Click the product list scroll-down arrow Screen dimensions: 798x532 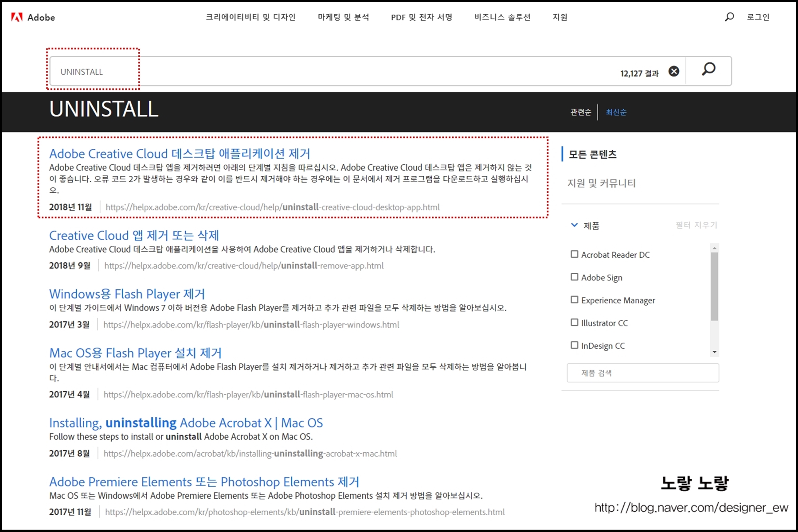pyautogui.click(x=714, y=352)
